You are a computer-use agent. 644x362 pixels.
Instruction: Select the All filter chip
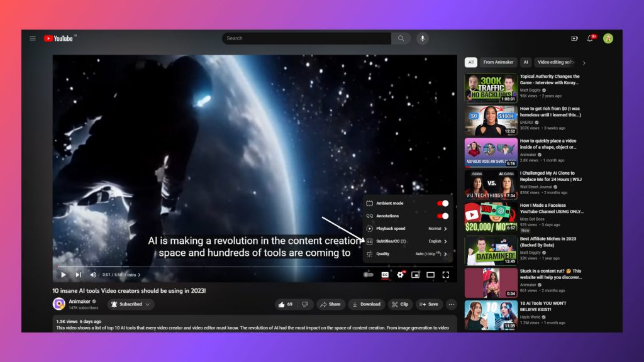pyautogui.click(x=470, y=62)
